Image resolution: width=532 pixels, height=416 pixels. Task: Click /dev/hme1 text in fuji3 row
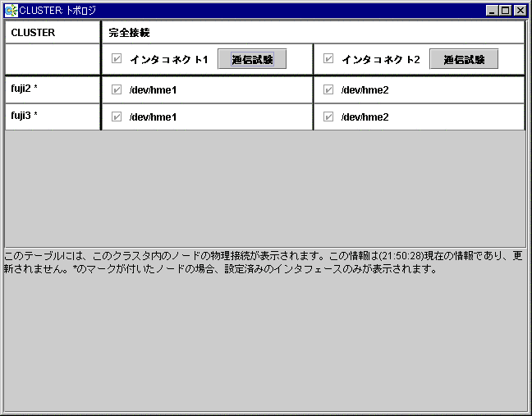tap(153, 117)
